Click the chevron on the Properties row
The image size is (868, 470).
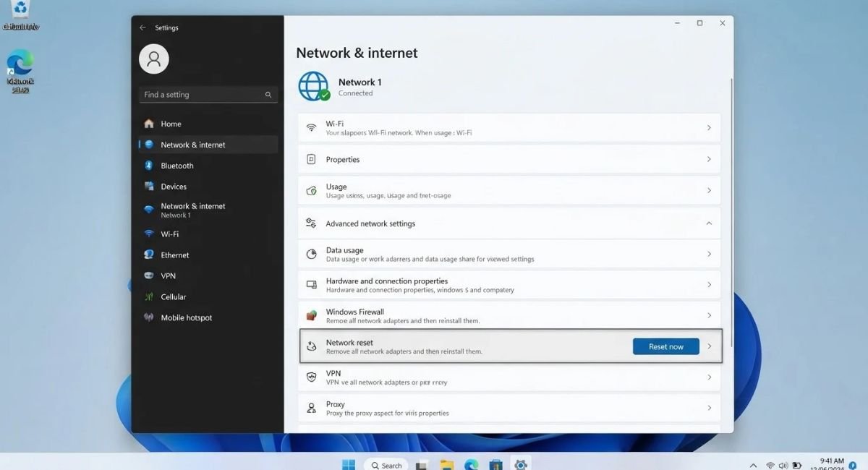(x=709, y=159)
